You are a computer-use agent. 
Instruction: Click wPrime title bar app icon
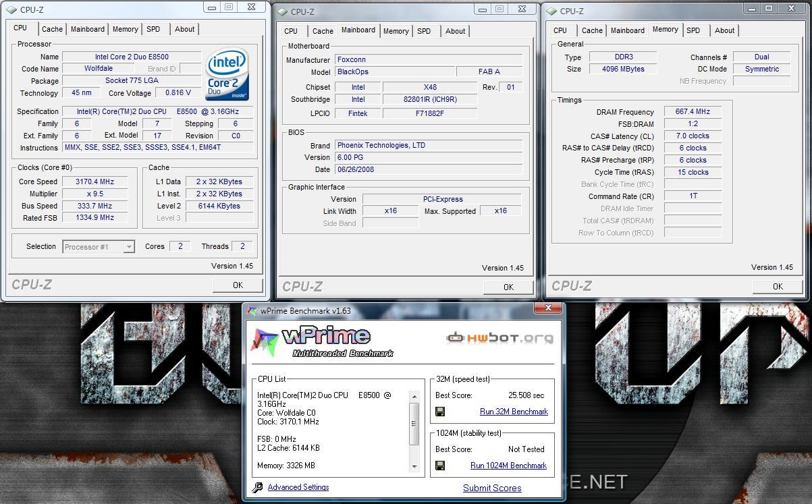(252, 311)
